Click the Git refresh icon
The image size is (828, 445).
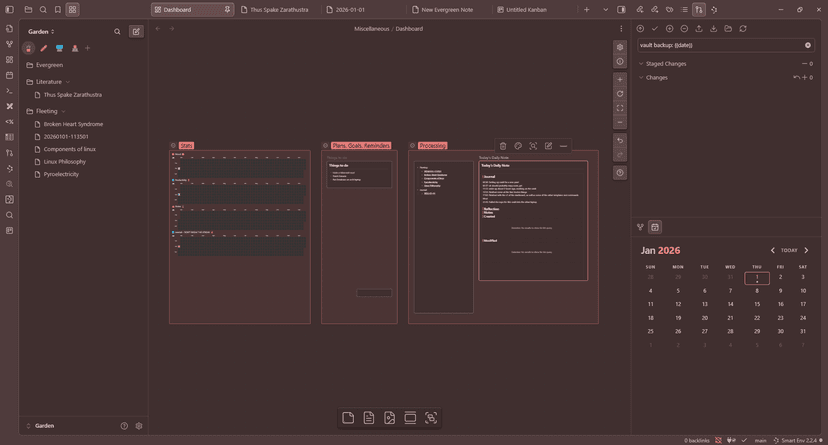tap(743, 29)
